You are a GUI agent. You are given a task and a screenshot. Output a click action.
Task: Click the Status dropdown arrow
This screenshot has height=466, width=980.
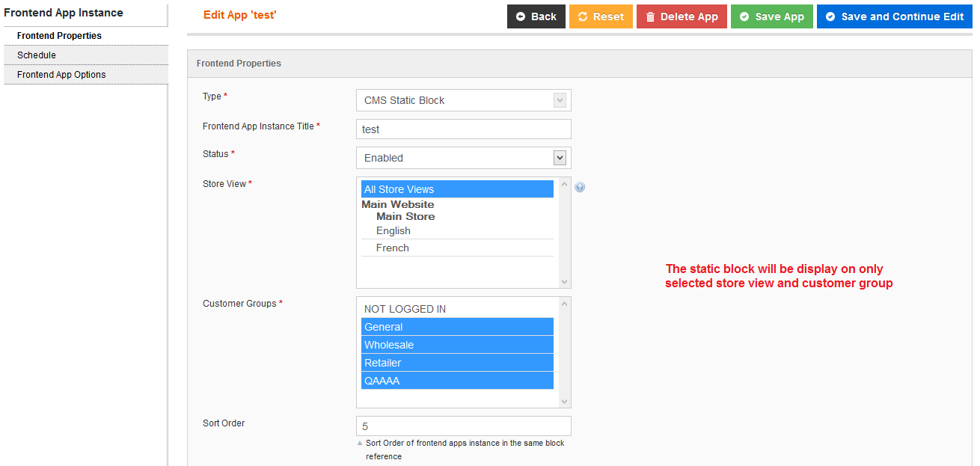point(560,157)
